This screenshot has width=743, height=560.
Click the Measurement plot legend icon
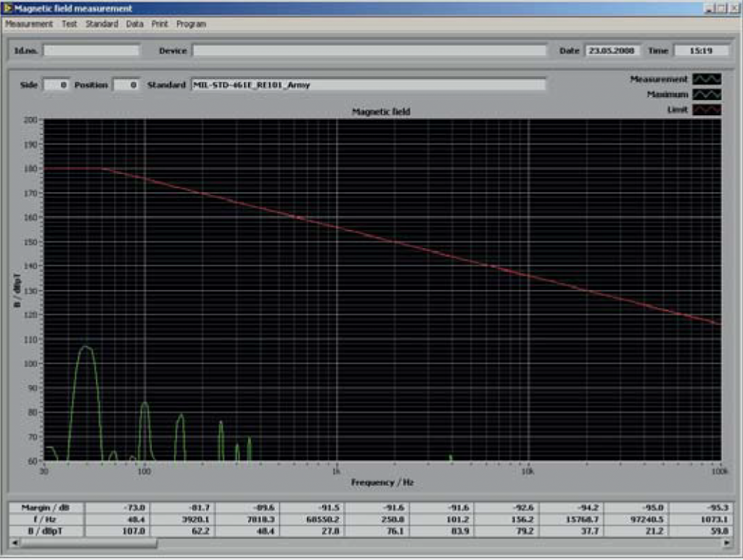coord(707,80)
